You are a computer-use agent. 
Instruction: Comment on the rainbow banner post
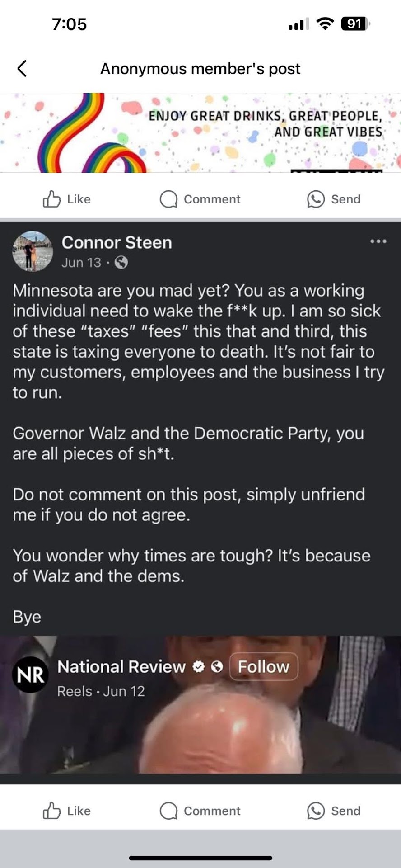click(200, 199)
